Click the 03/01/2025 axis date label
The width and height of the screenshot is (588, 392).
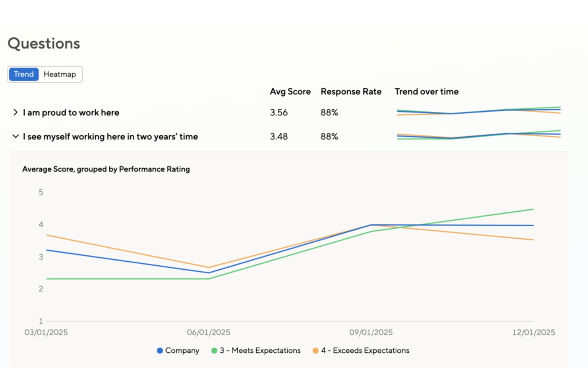point(46,332)
